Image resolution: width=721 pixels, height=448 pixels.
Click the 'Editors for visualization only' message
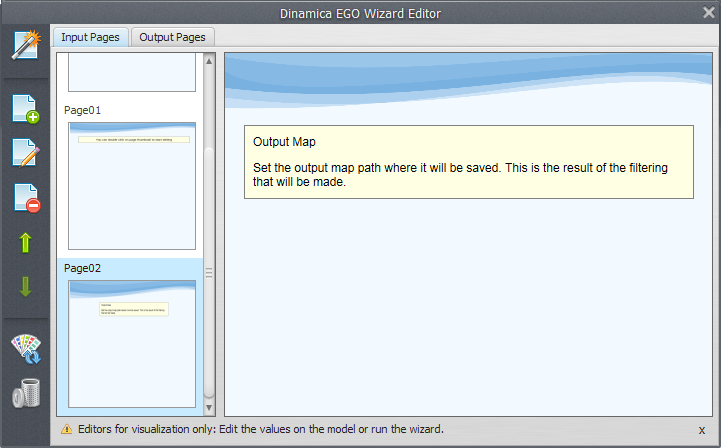click(261, 429)
